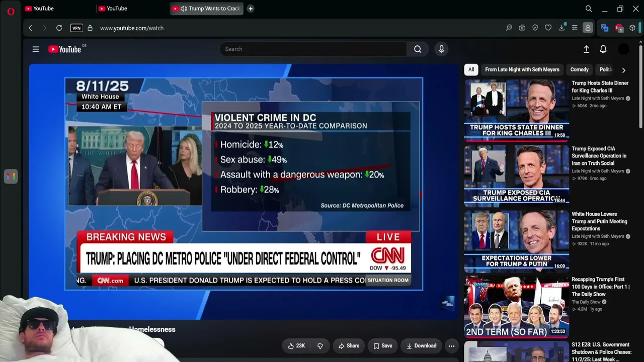Screen dimensions: 644x362
Task: Open the YouTube account avatar menu
Action: pos(623,49)
